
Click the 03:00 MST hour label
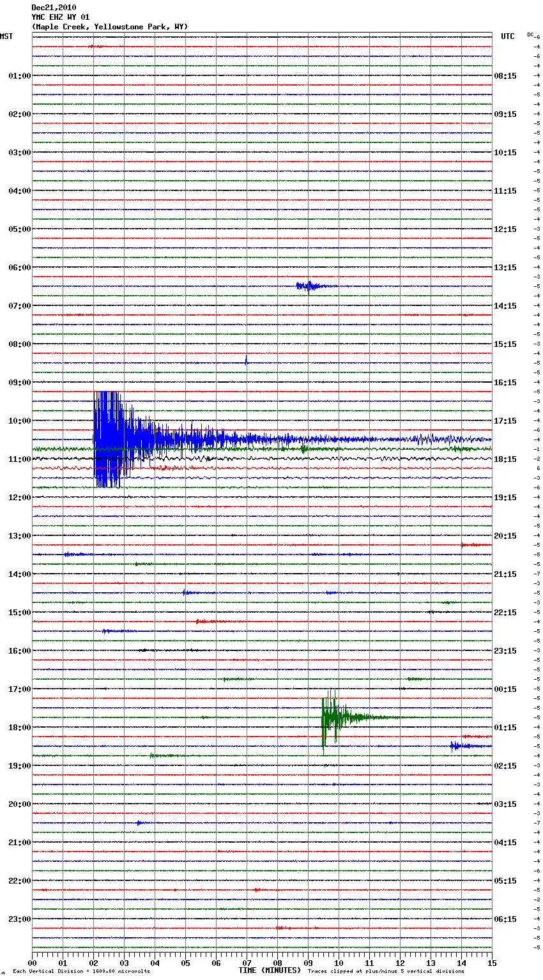coord(20,153)
